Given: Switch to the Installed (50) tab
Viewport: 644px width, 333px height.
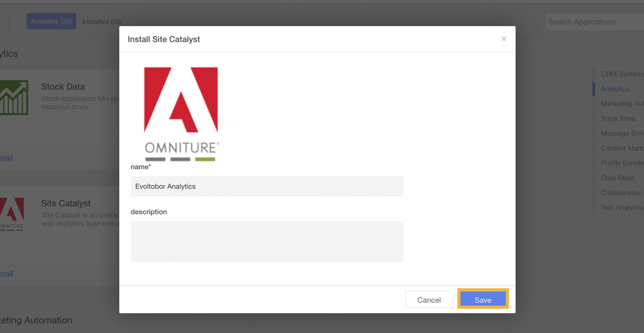Looking at the screenshot, I should pos(102,22).
